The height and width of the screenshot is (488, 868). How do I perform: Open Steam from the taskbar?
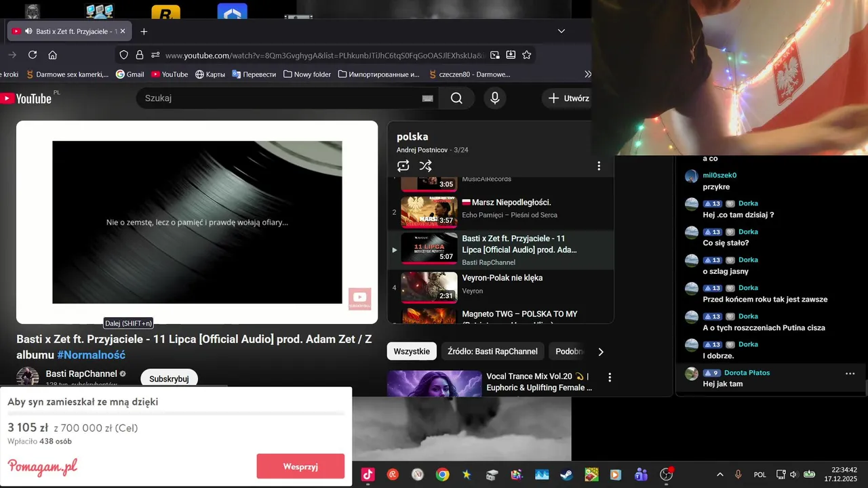(x=566, y=474)
